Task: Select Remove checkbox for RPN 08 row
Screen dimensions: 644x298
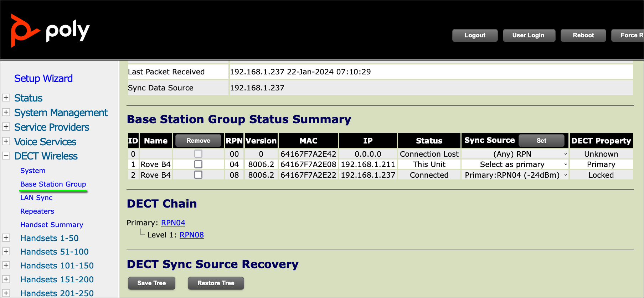Action: 199,175
